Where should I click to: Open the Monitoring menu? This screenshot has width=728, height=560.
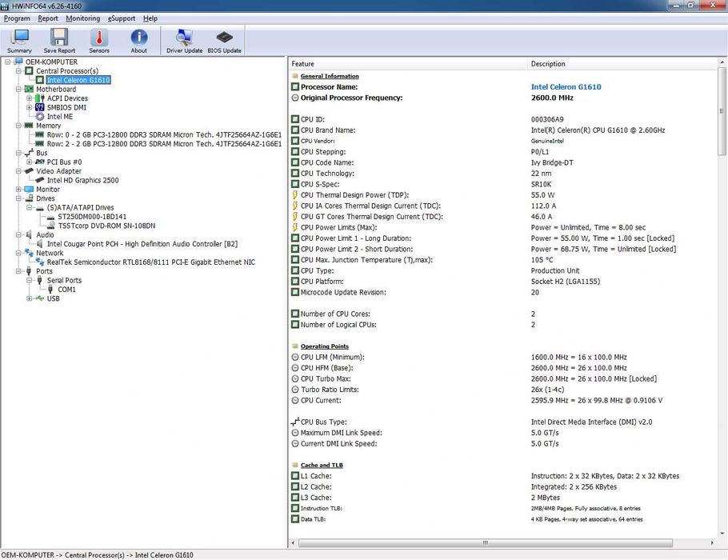(x=82, y=18)
